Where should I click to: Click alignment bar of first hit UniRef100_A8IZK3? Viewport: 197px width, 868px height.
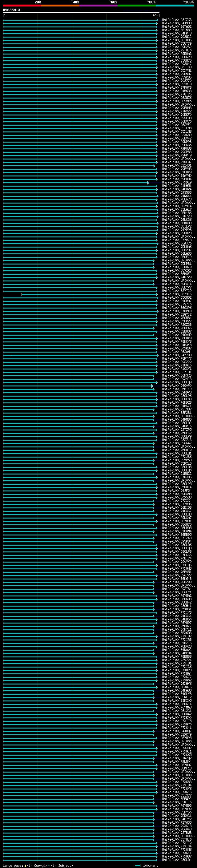(x=80, y=20)
